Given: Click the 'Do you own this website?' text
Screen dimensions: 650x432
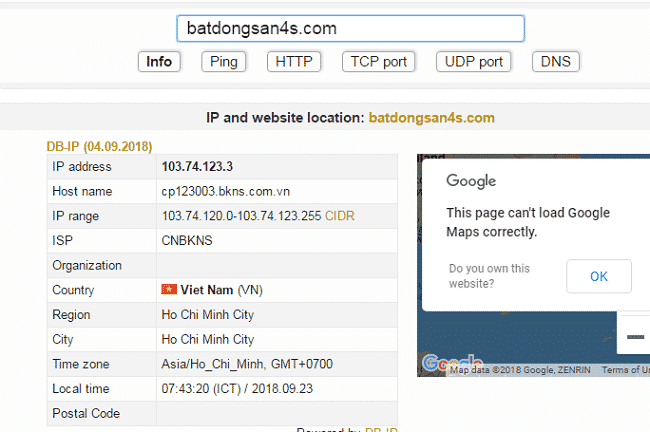Looking at the screenshot, I should click(489, 276).
